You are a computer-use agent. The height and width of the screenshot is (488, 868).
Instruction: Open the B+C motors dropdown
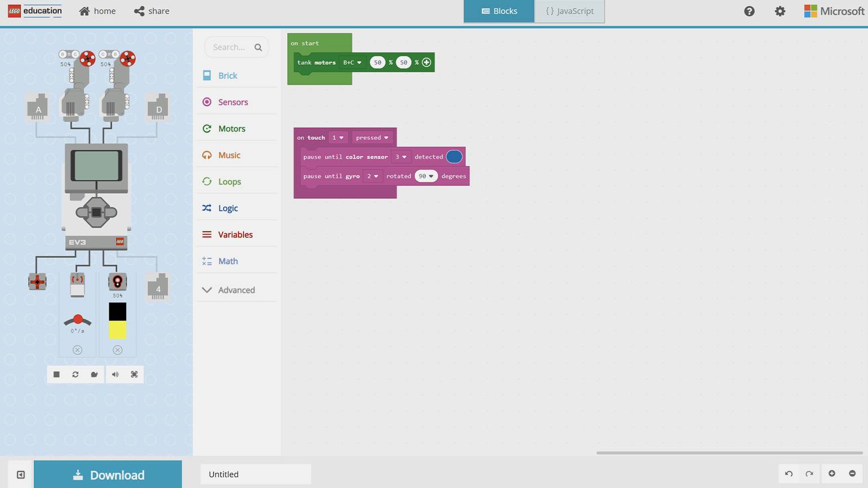(x=352, y=63)
